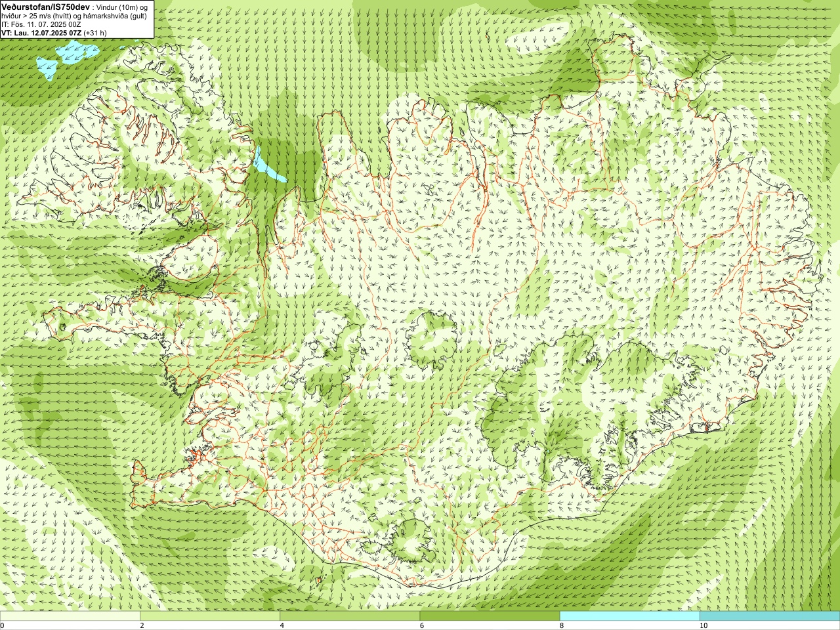The image size is (840, 630).
Task: Click the Veðurstofan/IS750dev title text
Action: [x=45, y=6]
